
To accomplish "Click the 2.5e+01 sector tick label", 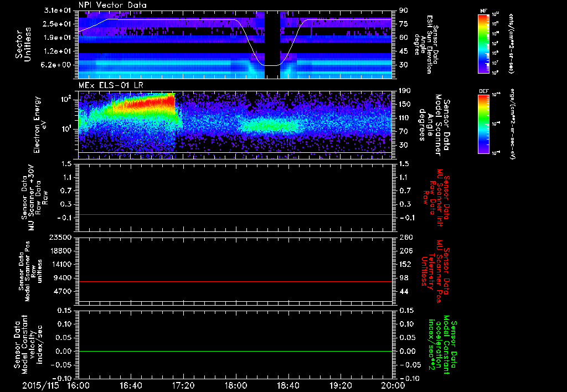I will click(x=58, y=24).
